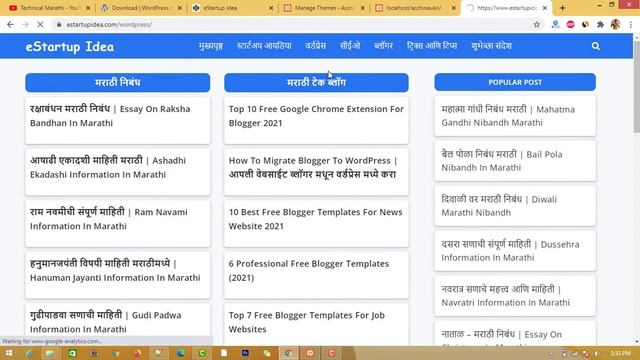The width and height of the screenshot is (640, 360).
Task: Open How To Migrate Blogger To WordPress
Action: pyautogui.click(x=313, y=167)
